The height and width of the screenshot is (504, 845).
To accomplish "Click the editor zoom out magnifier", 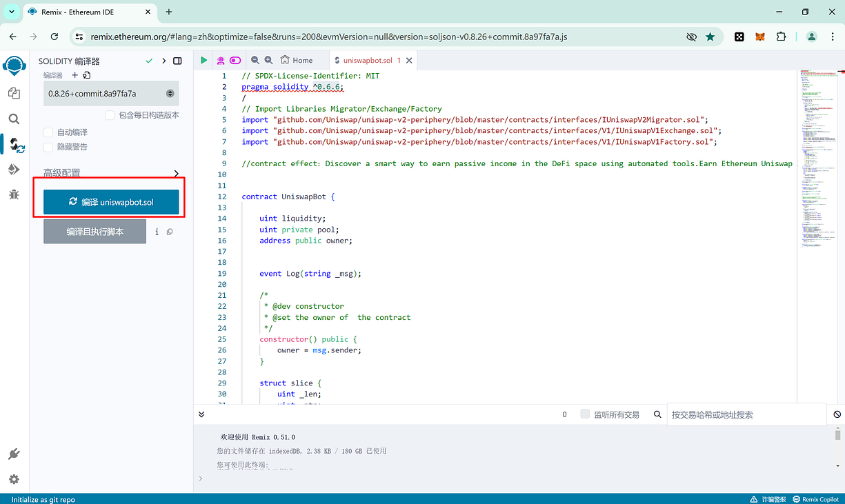I will 255,61.
